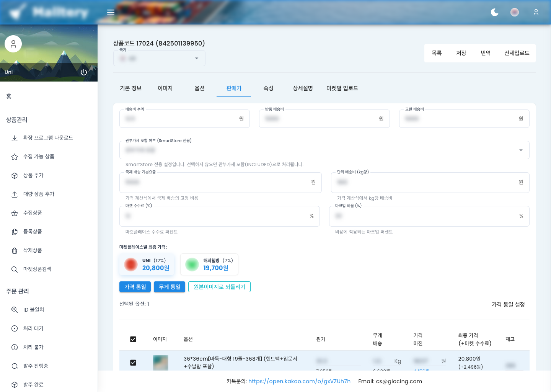Click the 배송비 수익 input field
This screenshot has height=392, width=551.
pos(184,119)
